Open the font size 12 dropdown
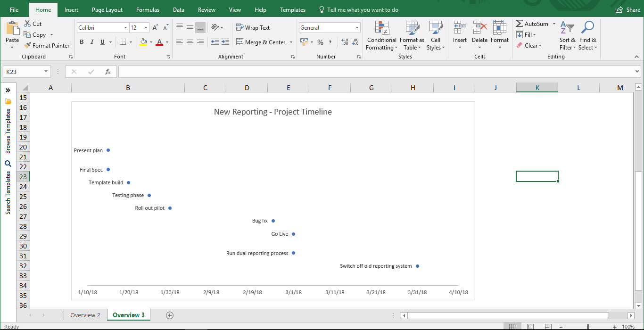Screen dimensions: 644x330 pyautogui.click(x=146, y=28)
